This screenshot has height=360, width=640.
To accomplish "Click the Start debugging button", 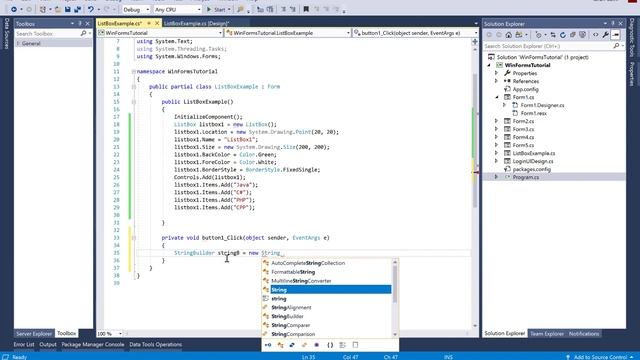I will pos(216,9).
